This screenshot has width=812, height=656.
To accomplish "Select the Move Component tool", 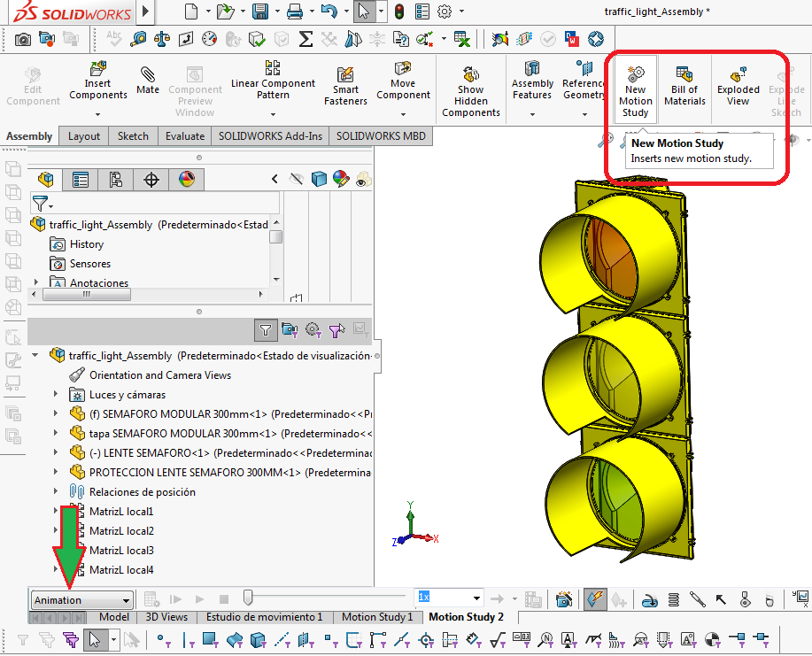I will (403, 84).
